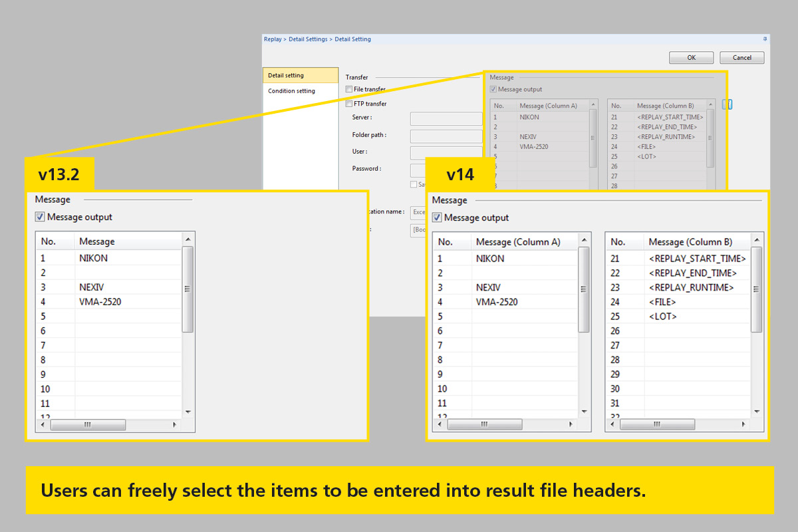Click the Server input field
The image size is (798, 532).
446,118
